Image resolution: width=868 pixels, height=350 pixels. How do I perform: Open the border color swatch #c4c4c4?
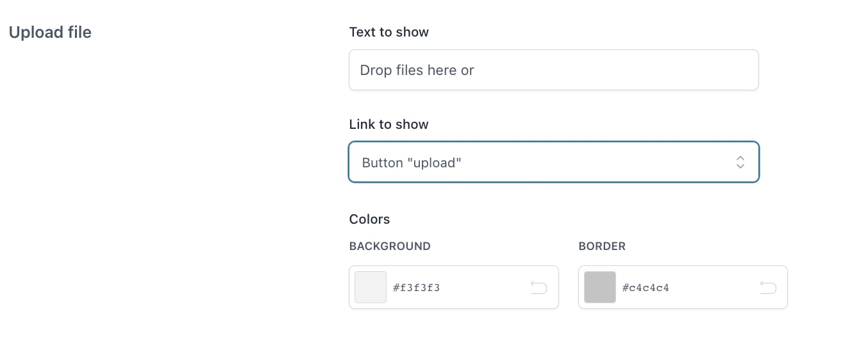[600, 287]
